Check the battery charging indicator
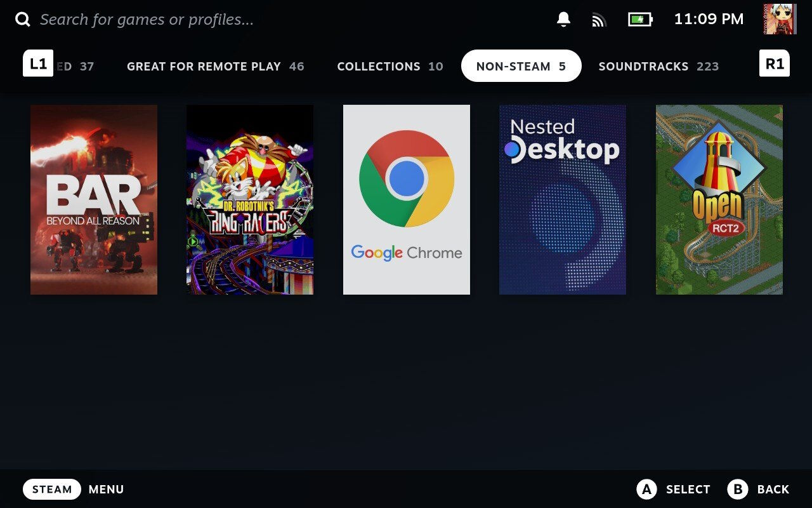The width and height of the screenshot is (812, 508). click(640, 20)
